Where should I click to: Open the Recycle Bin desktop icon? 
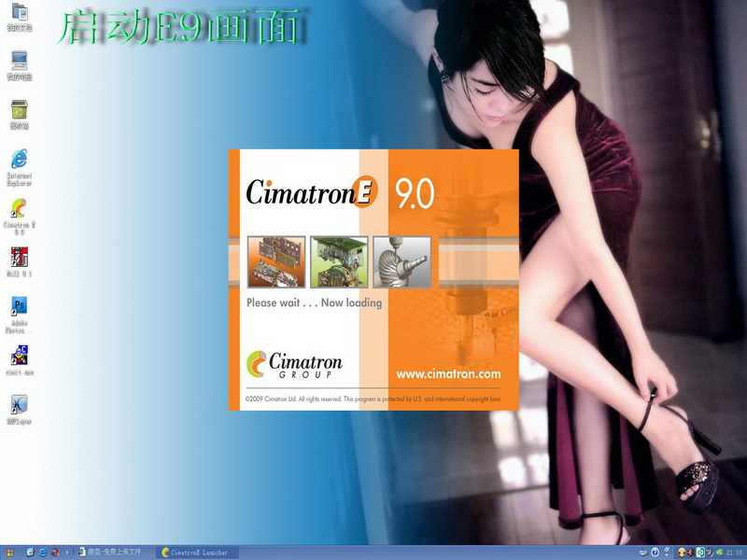[x=20, y=115]
